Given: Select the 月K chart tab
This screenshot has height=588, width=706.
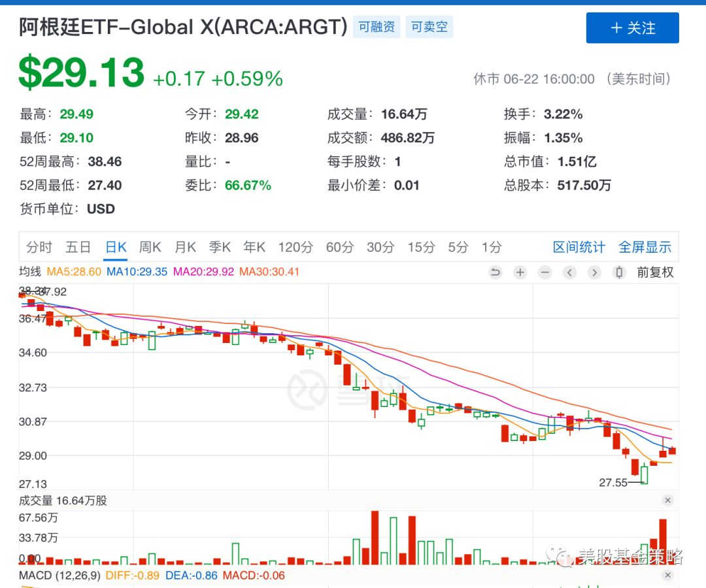Looking at the screenshot, I should point(185,247).
